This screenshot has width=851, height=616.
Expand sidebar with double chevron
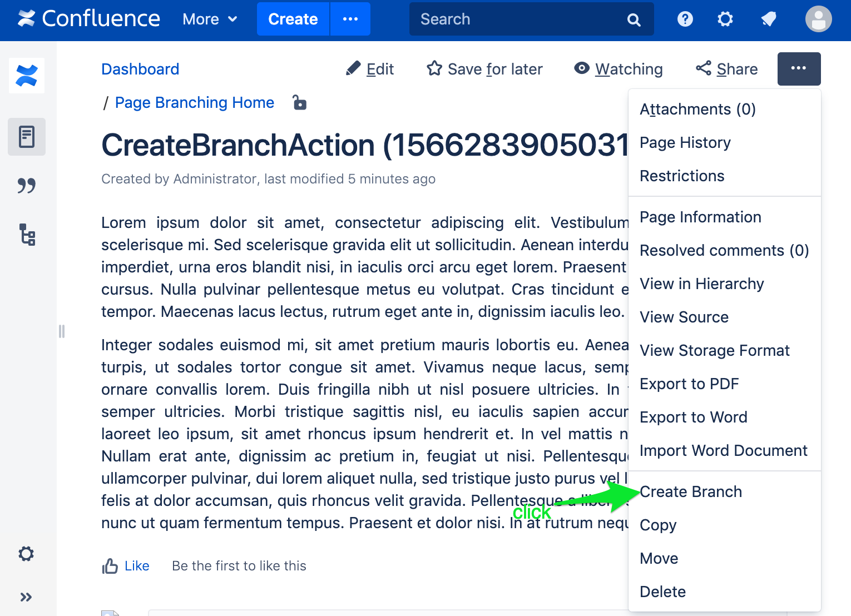(x=26, y=597)
